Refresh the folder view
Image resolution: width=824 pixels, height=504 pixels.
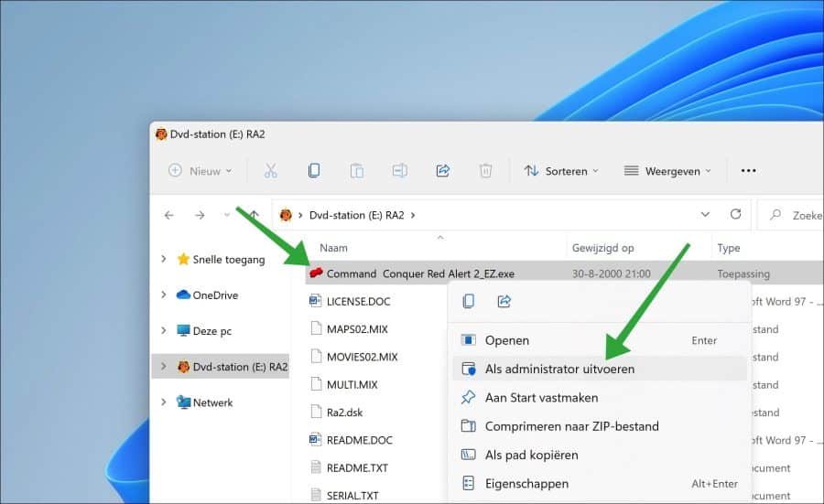736,214
